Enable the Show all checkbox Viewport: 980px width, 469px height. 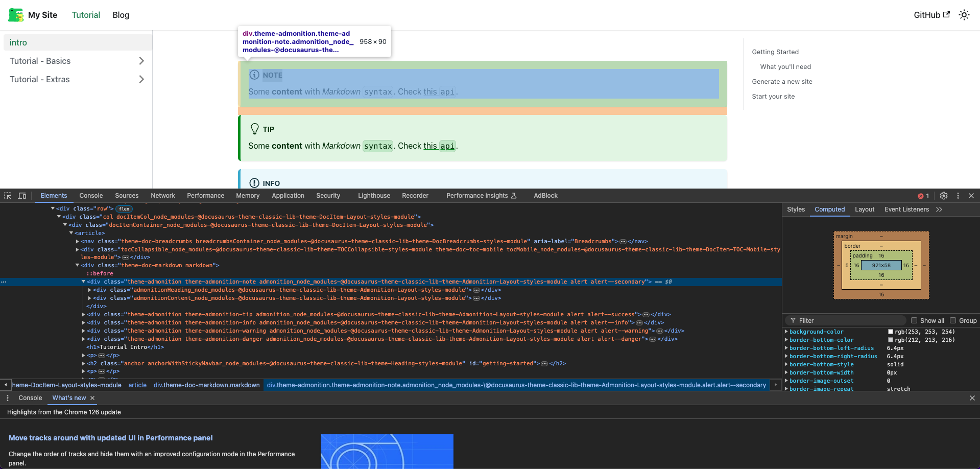914,320
